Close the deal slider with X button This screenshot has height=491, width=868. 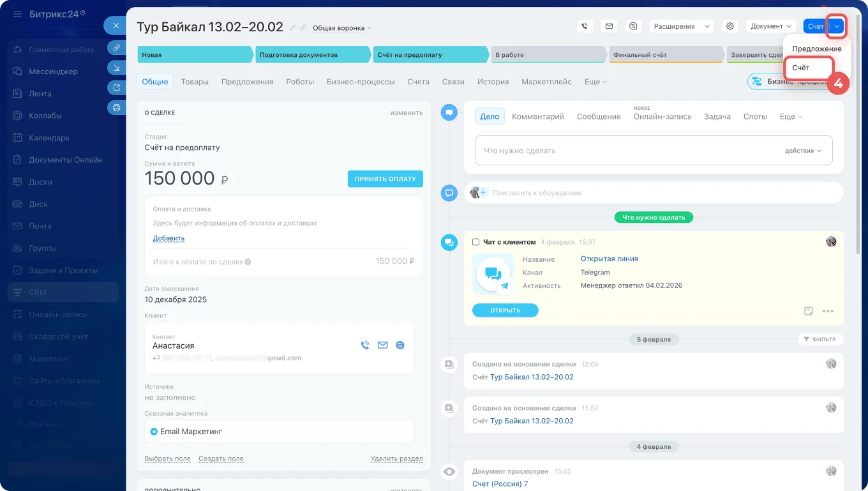(x=116, y=26)
